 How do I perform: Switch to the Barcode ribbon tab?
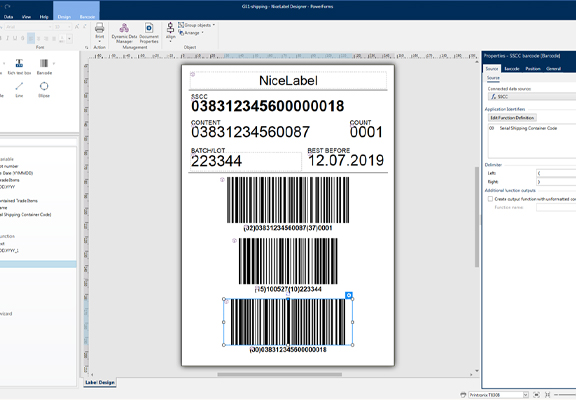[87, 17]
